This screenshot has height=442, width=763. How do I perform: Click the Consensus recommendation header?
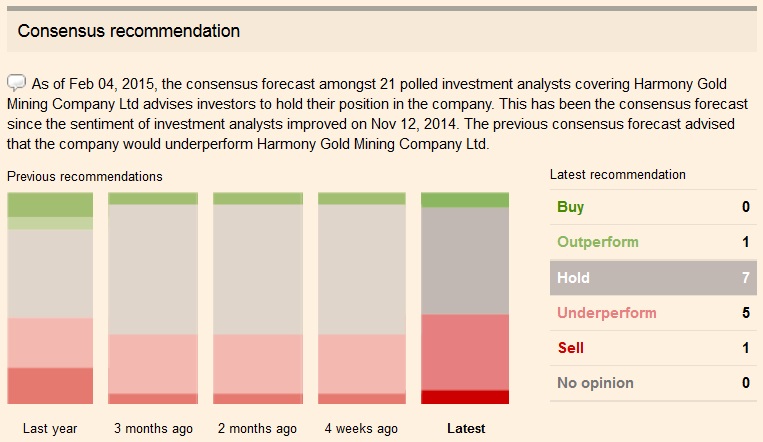pos(129,31)
